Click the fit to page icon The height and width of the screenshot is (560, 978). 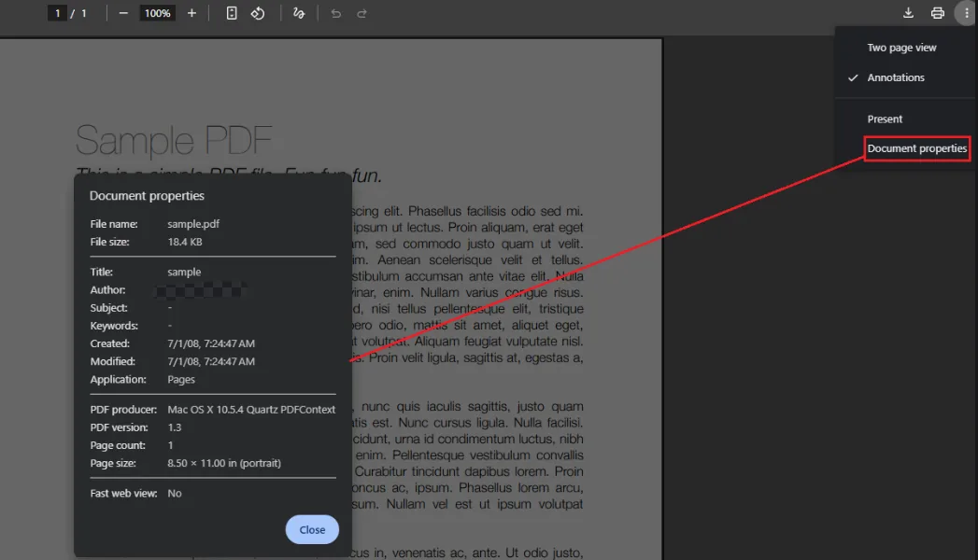[232, 13]
